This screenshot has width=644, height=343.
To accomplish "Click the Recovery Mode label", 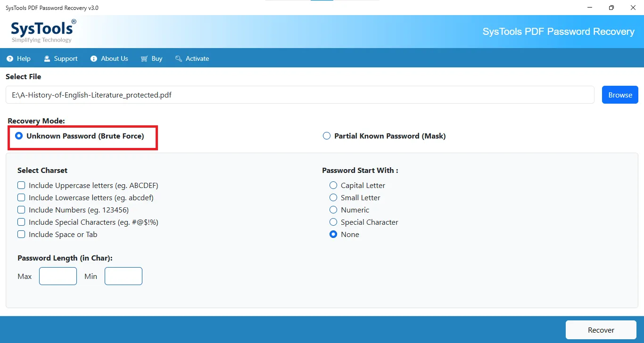I will [x=36, y=121].
